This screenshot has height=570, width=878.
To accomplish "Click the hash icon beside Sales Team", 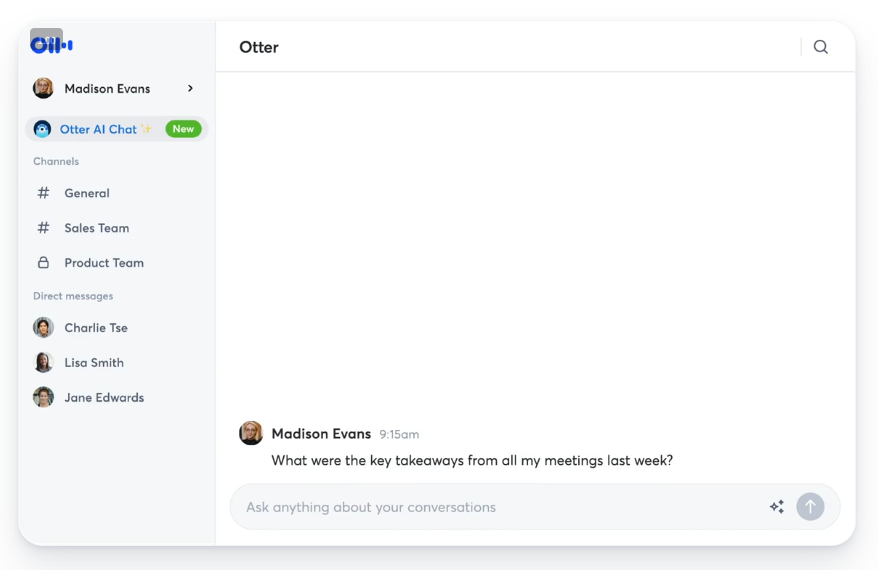I will coord(43,228).
